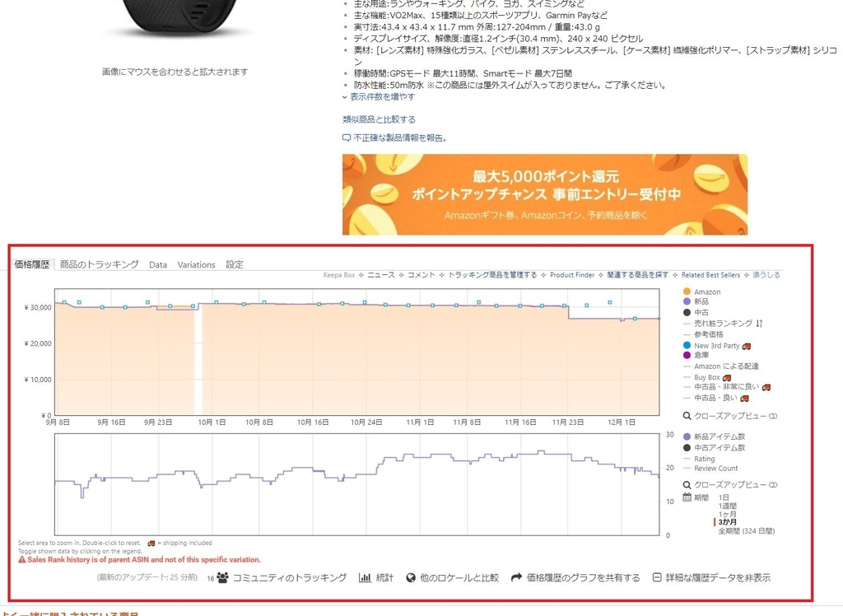Open Related Best Sellers link
Screen dimensions: 843x616
coord(710,275)
